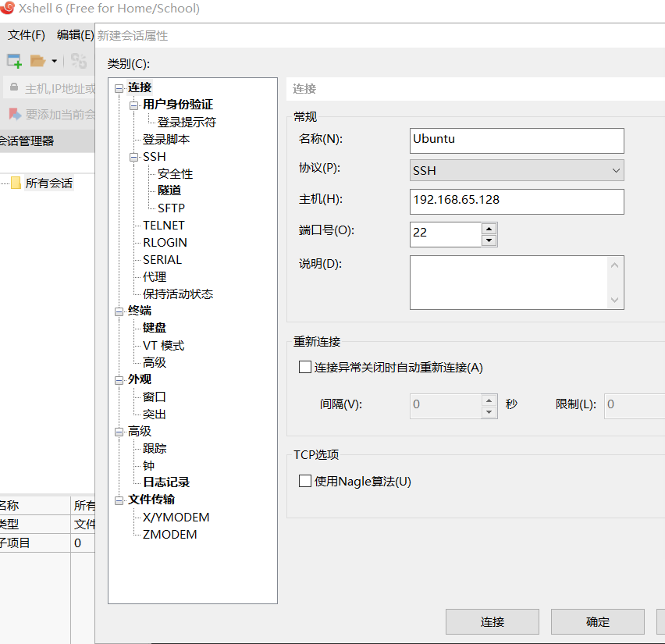The image size is (665, 644).
Task: Click the 限制 input field
Action: [x=635, y=407]
